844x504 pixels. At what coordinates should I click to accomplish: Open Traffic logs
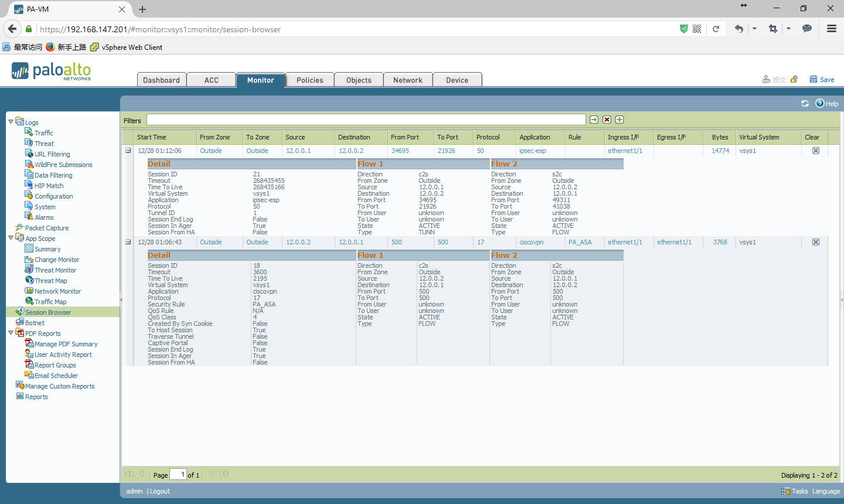pyautogui.click(x=43, y=133)
